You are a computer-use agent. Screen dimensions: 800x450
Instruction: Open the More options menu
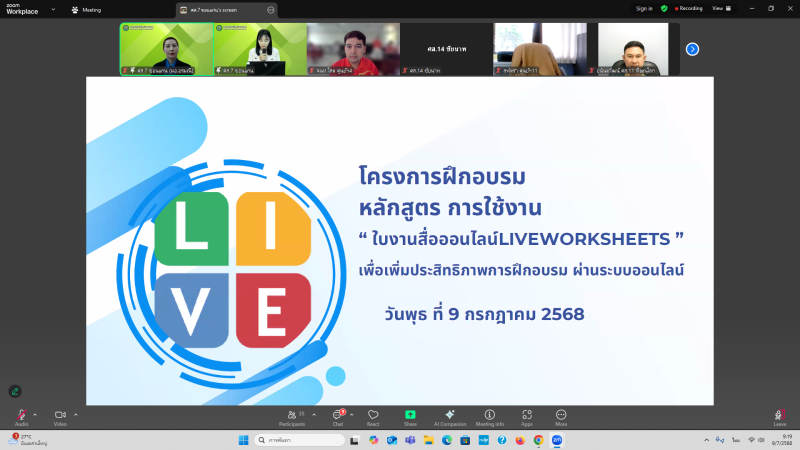(x=561, y=415)
